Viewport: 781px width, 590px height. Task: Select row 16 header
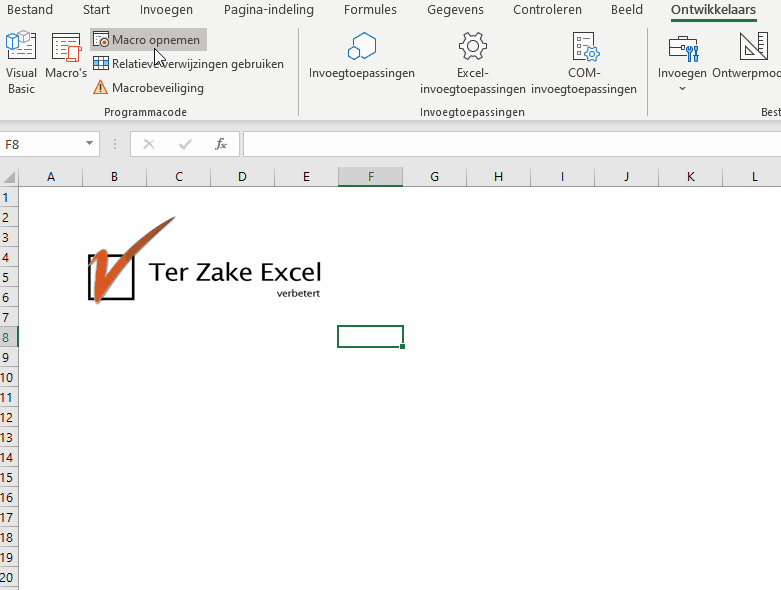[9, 497]
